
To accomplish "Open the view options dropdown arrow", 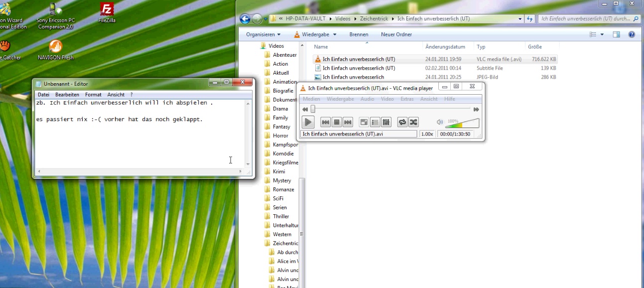I will pyautogui.click(x=602, y=34).
